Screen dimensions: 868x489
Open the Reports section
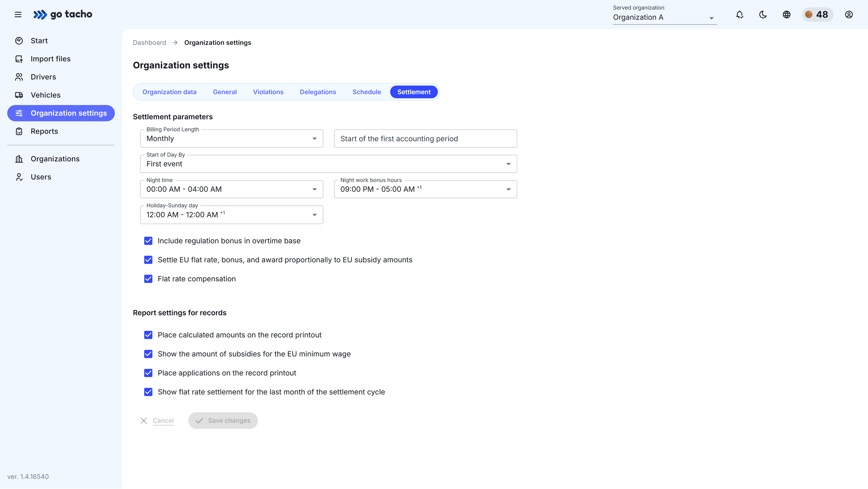45,131
